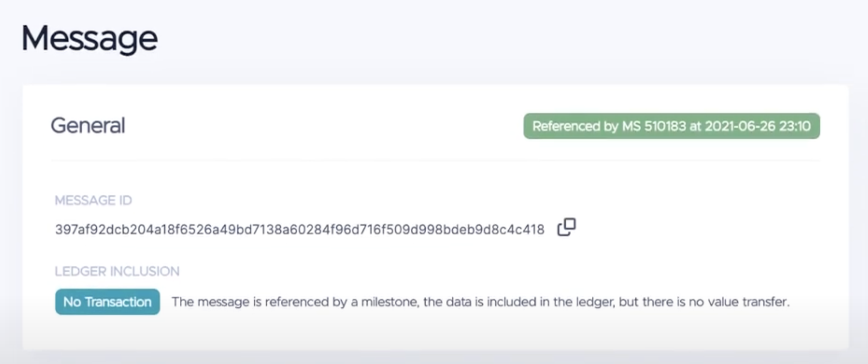The image size is (868, 364).
Task: Click the MESSAGE ID field label
Action: click(x=93, y=200)
